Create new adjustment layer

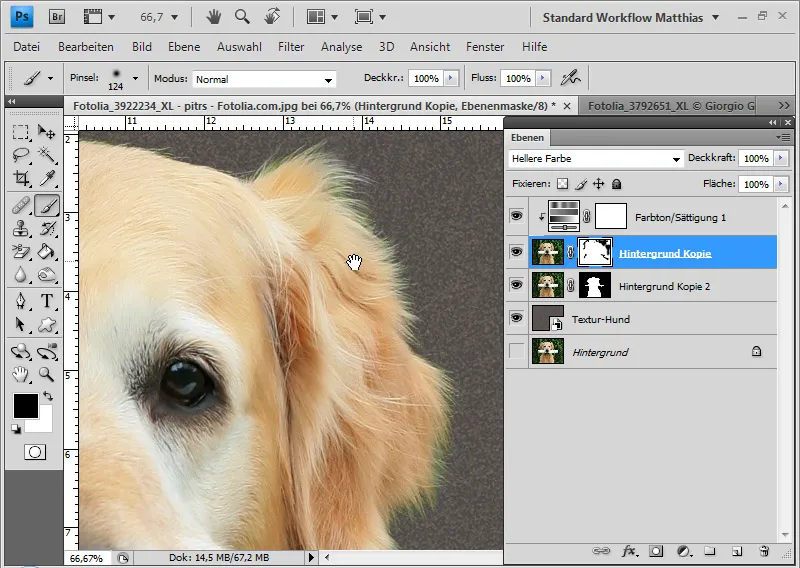683,551
